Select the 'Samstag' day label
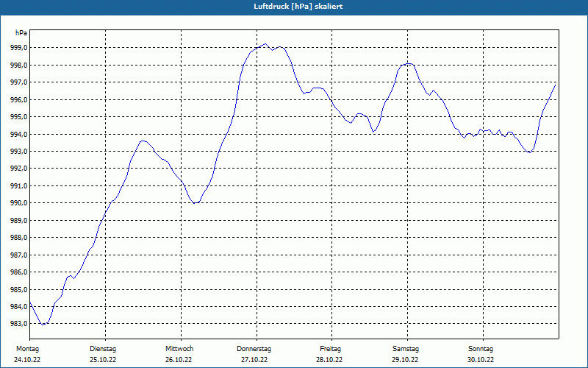This screenshot has height=368, width=588. point(406,349)
